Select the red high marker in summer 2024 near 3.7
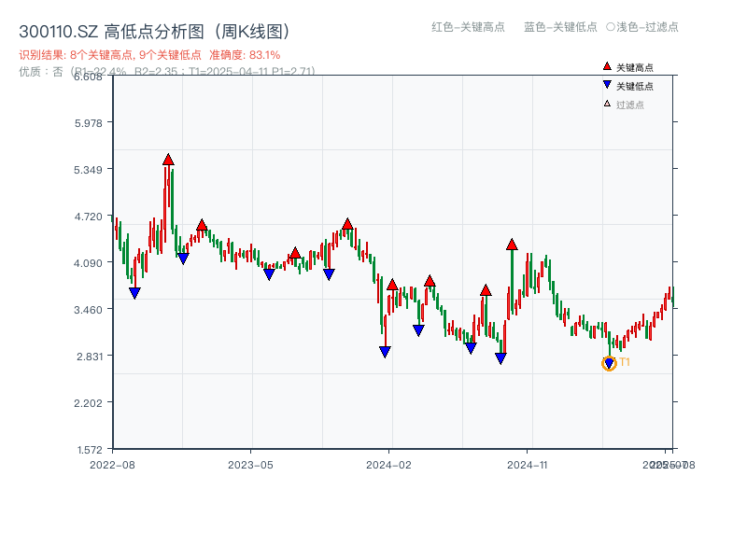Image resolution: width=747 pixels, height=560 pixels. [486, 290]
